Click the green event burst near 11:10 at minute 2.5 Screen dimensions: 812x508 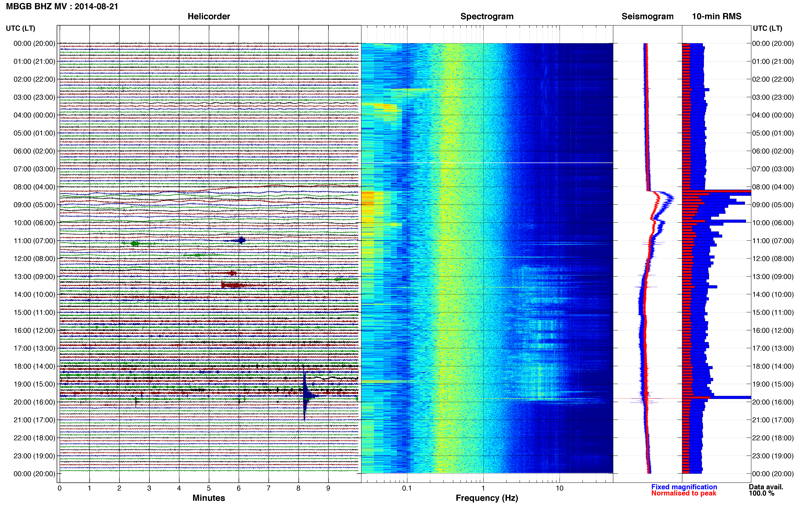(x=135, y=243)
